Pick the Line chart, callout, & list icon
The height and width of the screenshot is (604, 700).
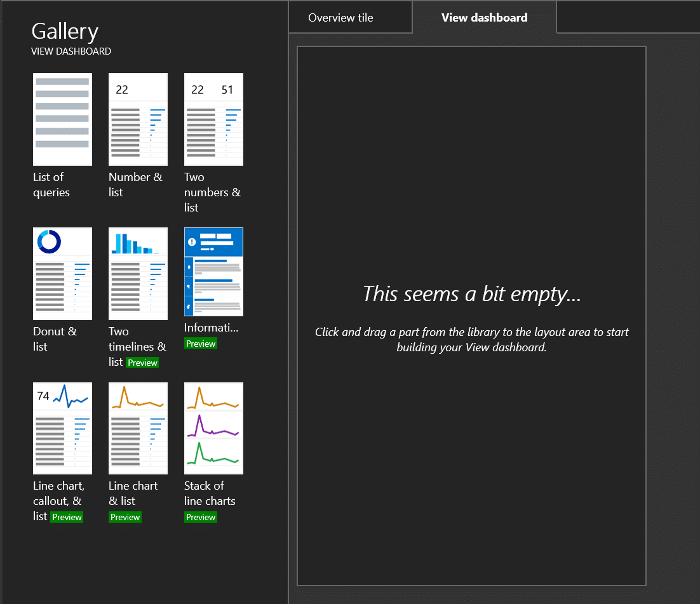click(x=62, y=428)
